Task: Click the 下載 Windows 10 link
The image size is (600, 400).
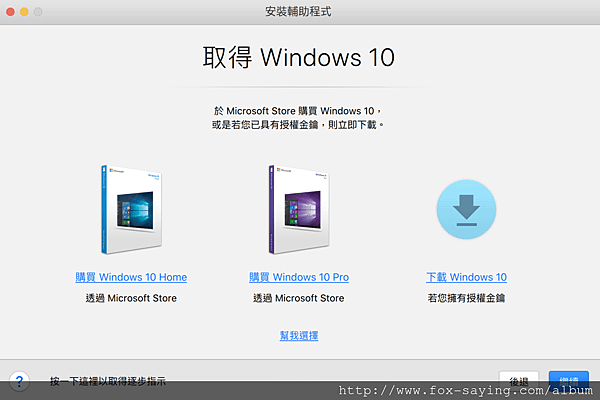Action: 466,277
